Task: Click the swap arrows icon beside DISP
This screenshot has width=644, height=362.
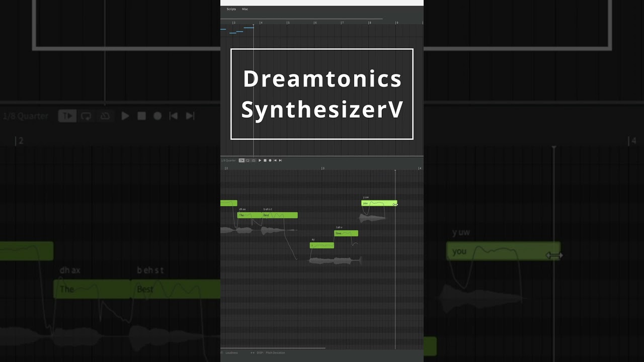Action: pyautogui.click(x=253, y=353)
